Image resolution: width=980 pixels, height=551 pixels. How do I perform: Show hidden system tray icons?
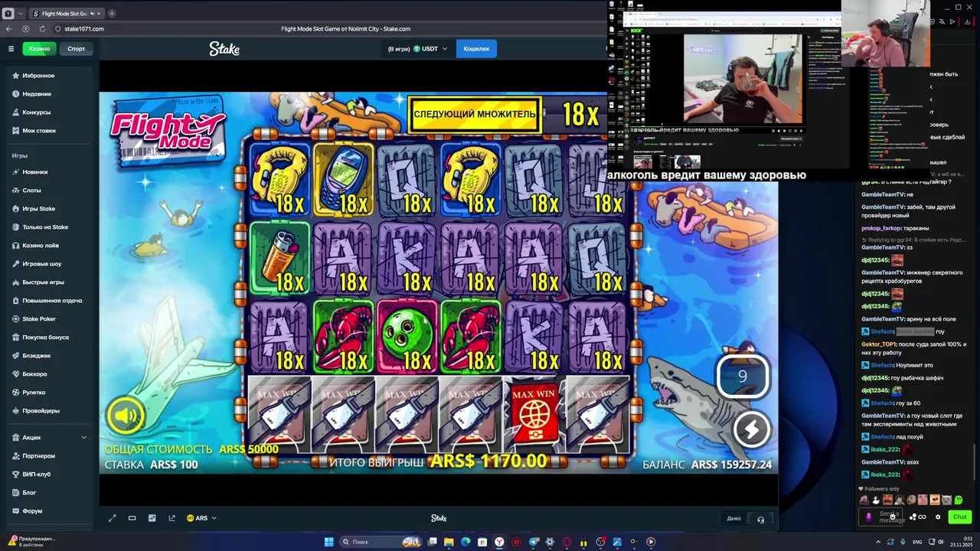(878, 542)
